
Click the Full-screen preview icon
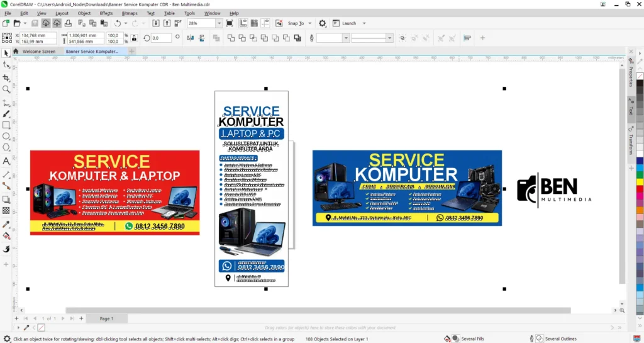[x=230, y=23]
